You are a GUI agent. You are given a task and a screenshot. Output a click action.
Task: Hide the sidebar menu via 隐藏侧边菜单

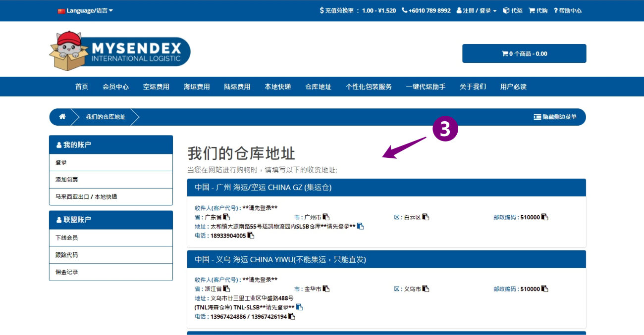[555, 117]
